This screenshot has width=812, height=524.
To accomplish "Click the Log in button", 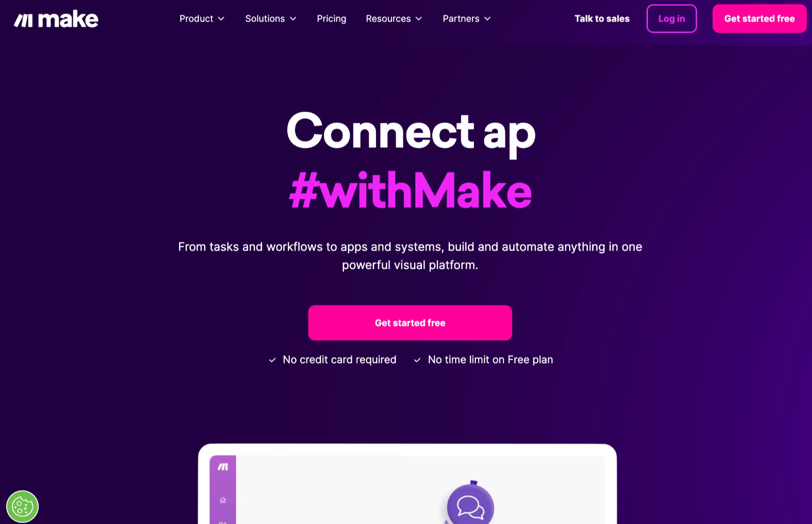I will tap(671, 19).
